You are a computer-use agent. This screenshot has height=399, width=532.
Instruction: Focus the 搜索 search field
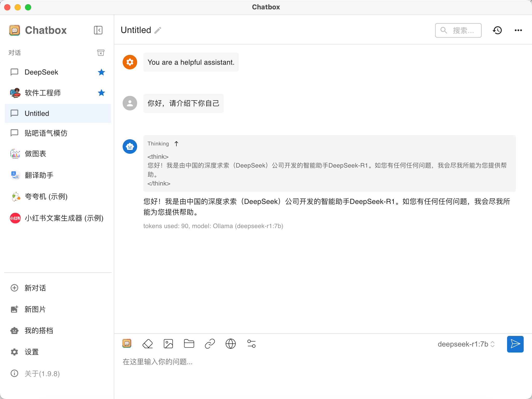point(458,30)
